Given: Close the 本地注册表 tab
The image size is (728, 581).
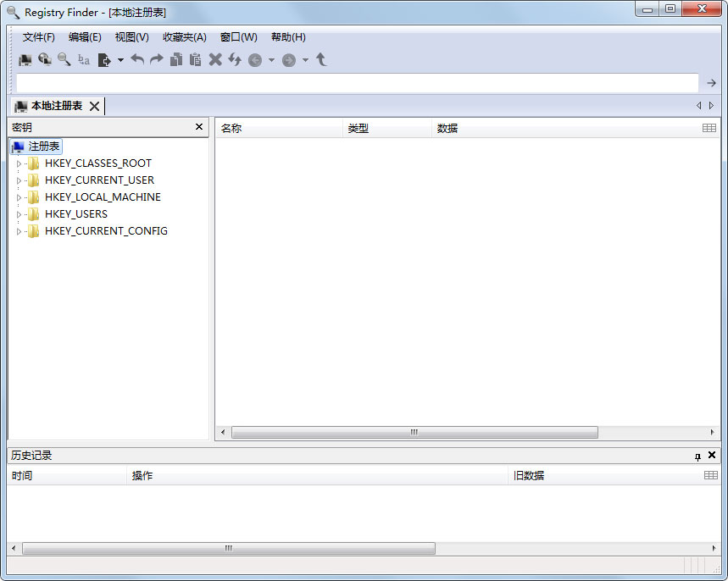Looking at the screenshot, I should (94, 106).
